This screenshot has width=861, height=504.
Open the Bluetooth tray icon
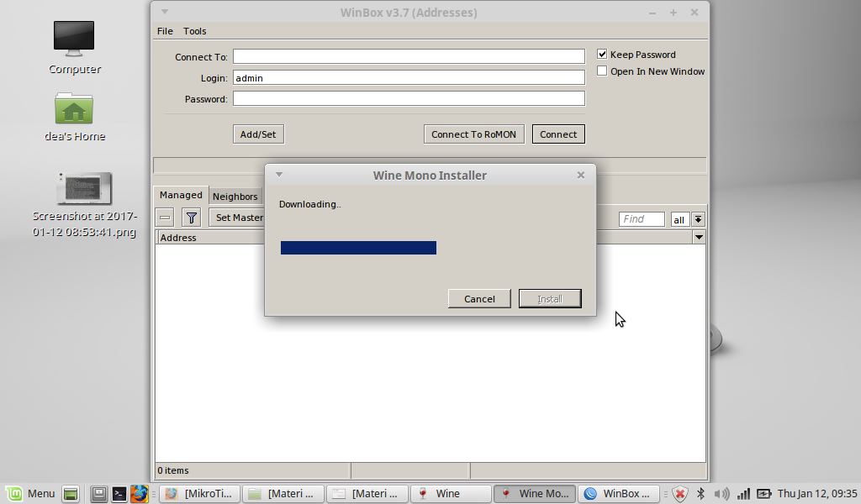point(700,494)
